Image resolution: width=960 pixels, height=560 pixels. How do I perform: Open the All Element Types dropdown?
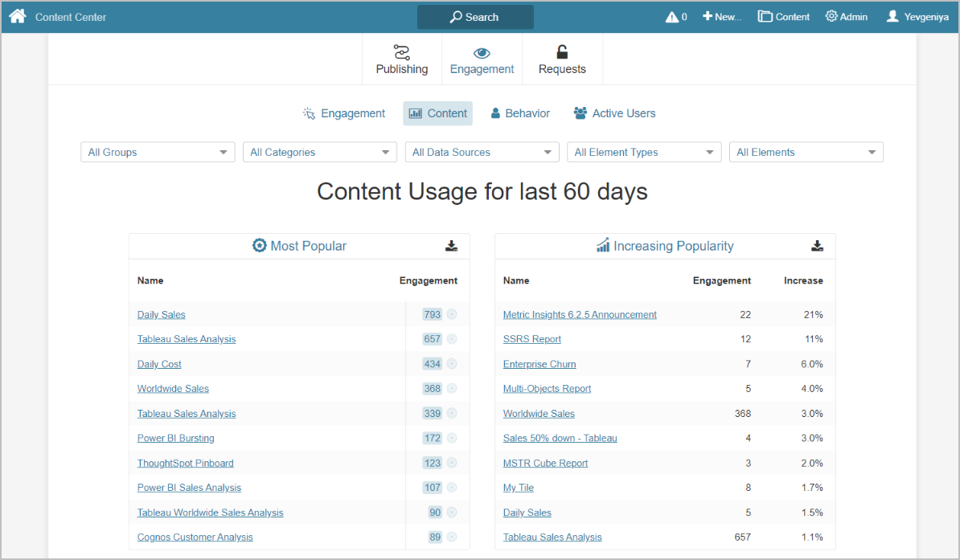coord(644,153)
